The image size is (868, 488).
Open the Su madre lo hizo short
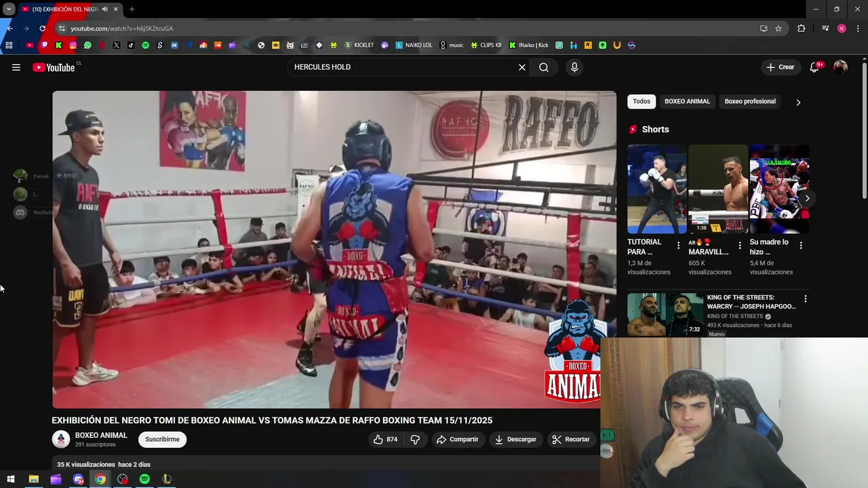coord(779,188)
